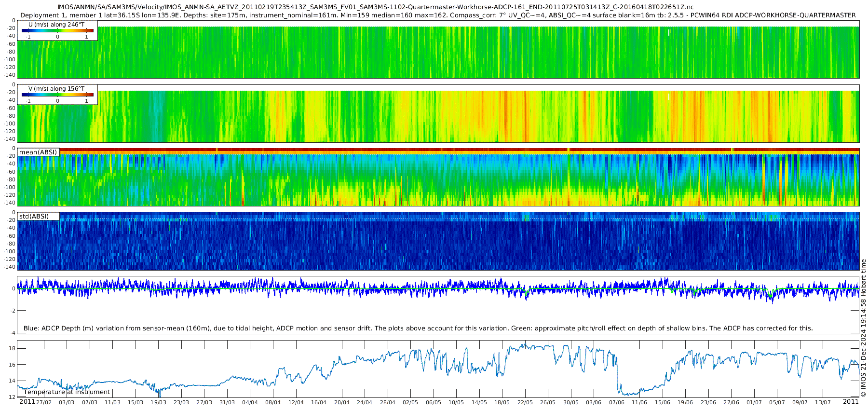Click the 13/07 date tick label
This screenshot has width=868, height=410.
(823, 402)
